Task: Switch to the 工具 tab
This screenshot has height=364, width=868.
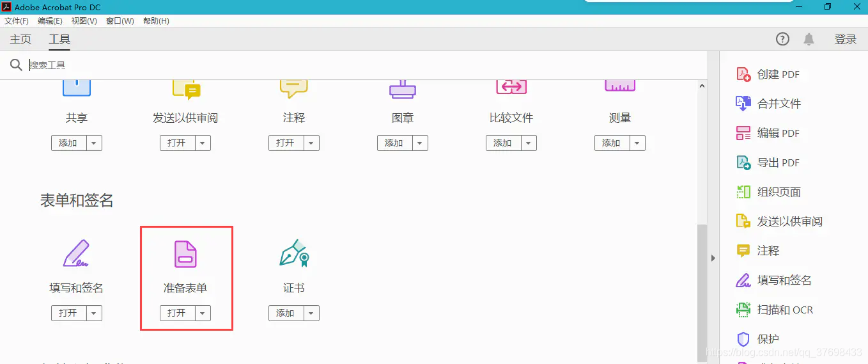Action: click(59, 39)
